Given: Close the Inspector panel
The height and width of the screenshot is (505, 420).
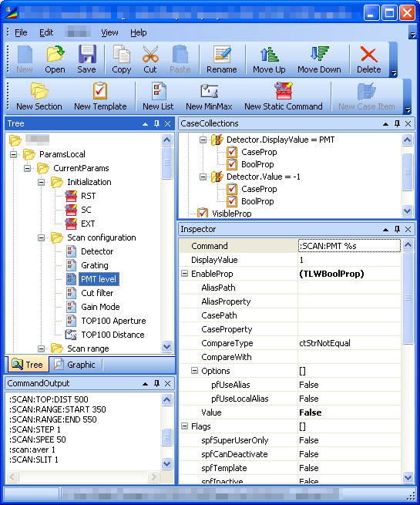Looking at the screenshot, I should pos(408,229).
